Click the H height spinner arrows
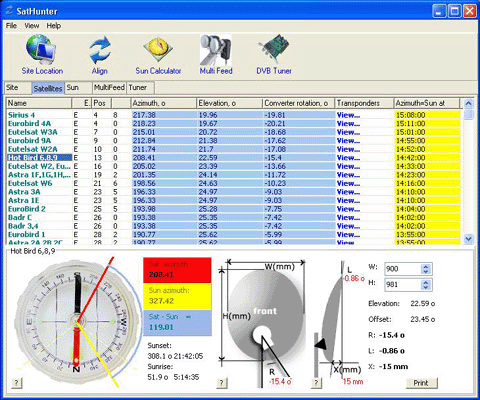480x400 pixels. click(x=426, y=285)
